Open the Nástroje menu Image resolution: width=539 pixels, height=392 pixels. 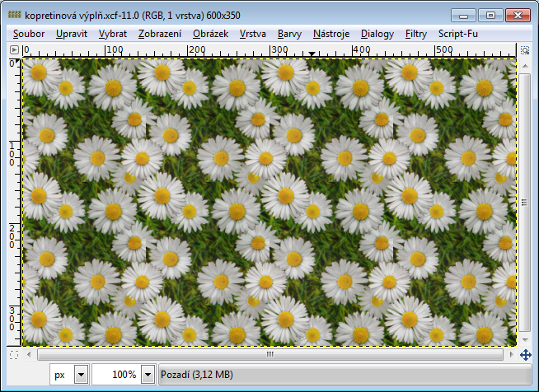pyautogui.click(x=331, y=34)
